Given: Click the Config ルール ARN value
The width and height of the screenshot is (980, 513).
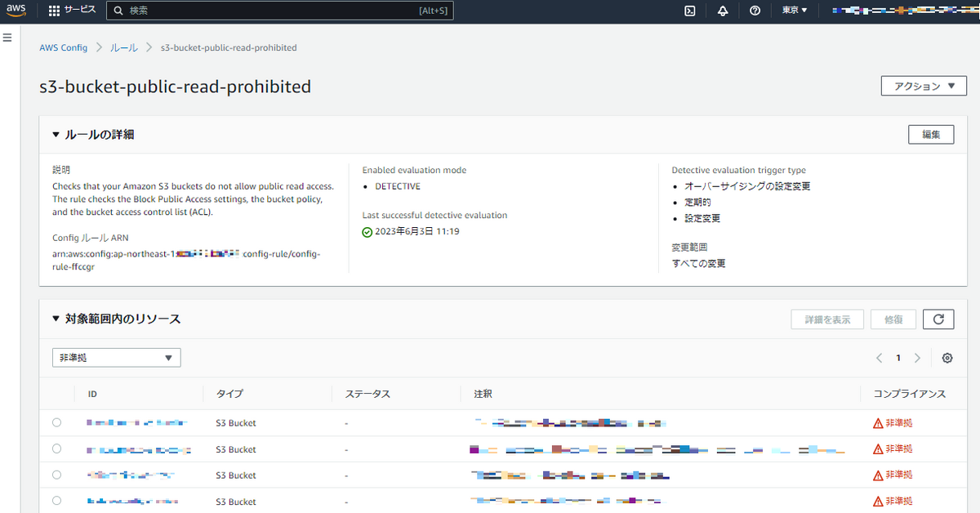Looking at the screenshot, I should point(186,260).
